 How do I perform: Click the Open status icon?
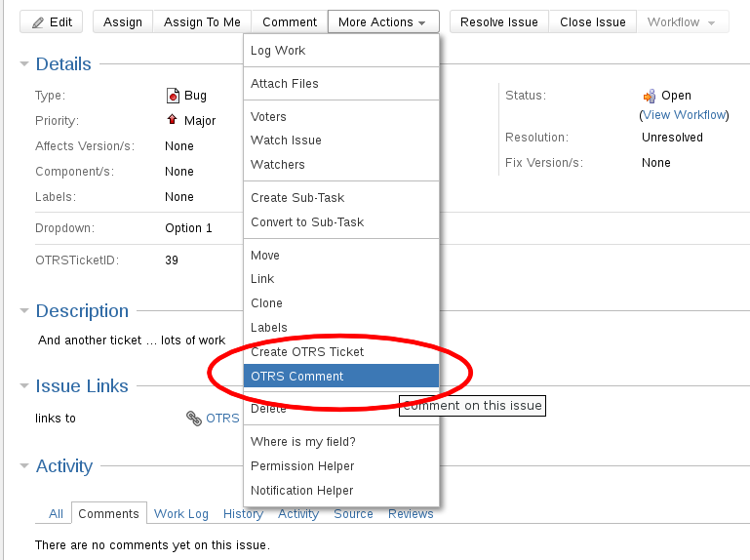(650, 96)
